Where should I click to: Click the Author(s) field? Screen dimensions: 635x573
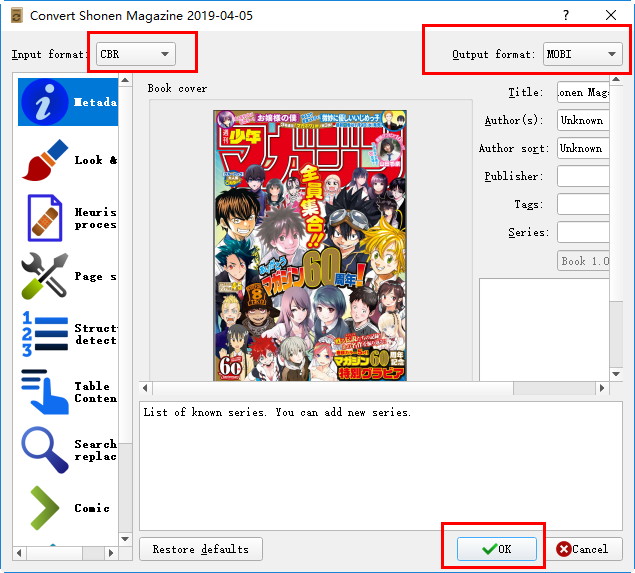tap(583, 120)
